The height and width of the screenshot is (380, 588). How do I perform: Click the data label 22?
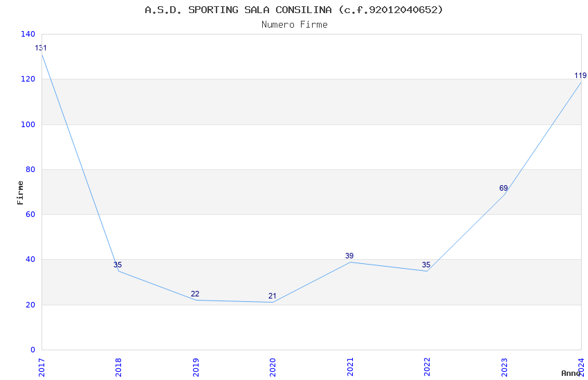click(195, 294)
